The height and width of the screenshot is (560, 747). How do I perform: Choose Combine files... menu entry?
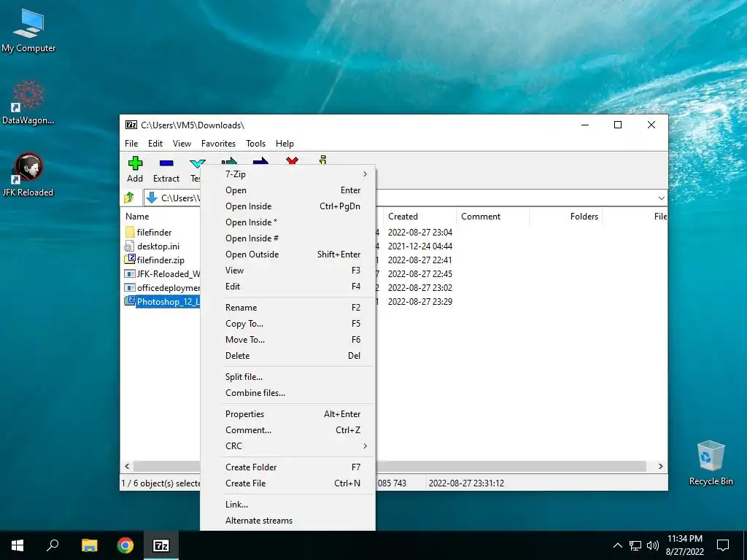[x=287, y=393]
